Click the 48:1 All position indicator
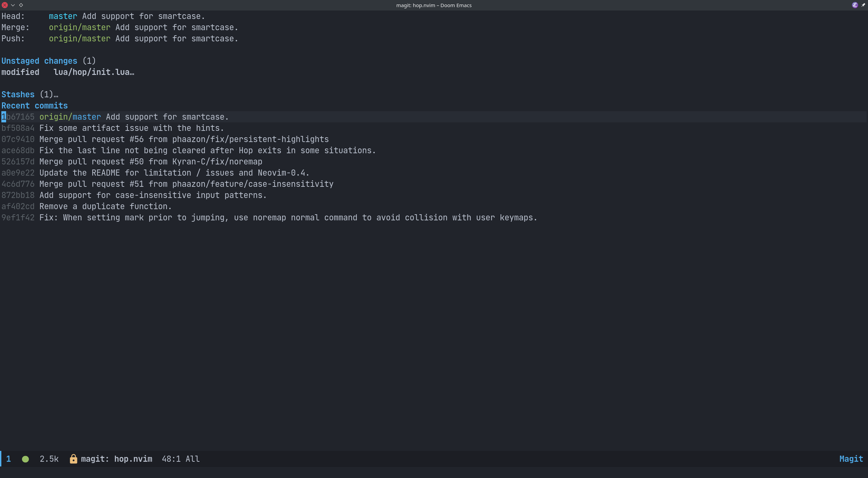 180,459
